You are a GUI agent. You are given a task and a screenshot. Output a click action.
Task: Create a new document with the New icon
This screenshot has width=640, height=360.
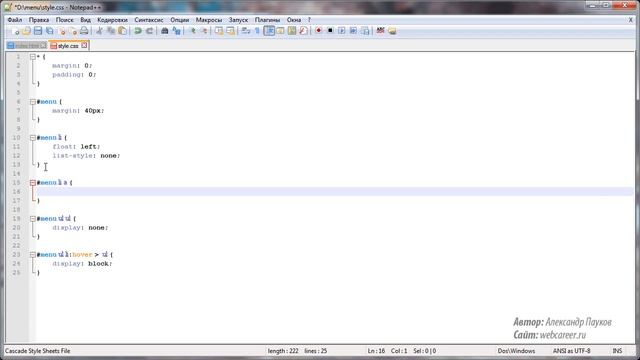(x=16, y=31)
